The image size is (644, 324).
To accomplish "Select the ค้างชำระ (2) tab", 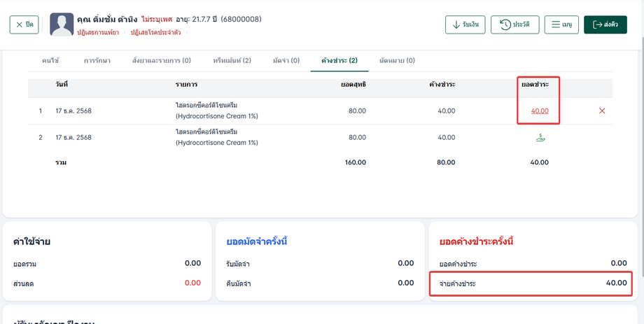I will coord(339,61).
